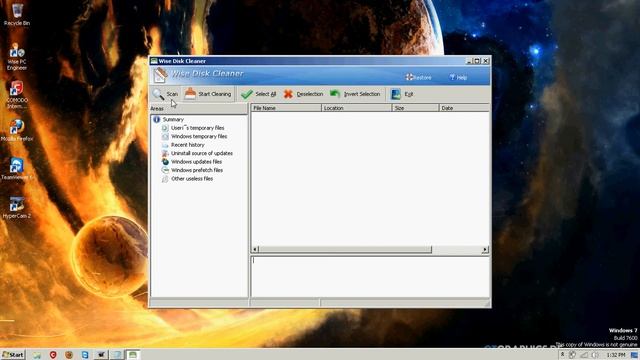640x360 pixels.
Task: Click the horizontal scrollbar left arrow
Action: 255,249
